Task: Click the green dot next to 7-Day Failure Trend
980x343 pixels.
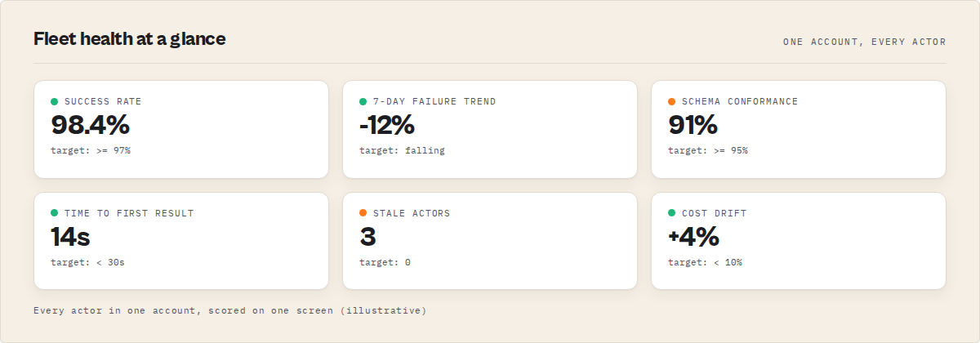Action: pos(363,102)
